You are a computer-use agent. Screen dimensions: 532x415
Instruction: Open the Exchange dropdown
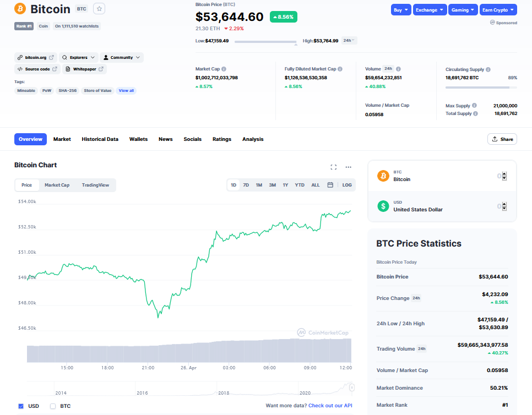point(430,10)
